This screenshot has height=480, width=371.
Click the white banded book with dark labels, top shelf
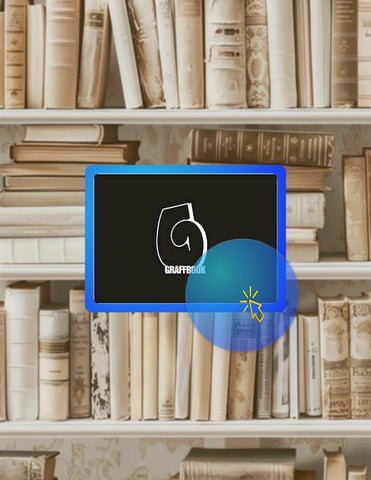225,53
